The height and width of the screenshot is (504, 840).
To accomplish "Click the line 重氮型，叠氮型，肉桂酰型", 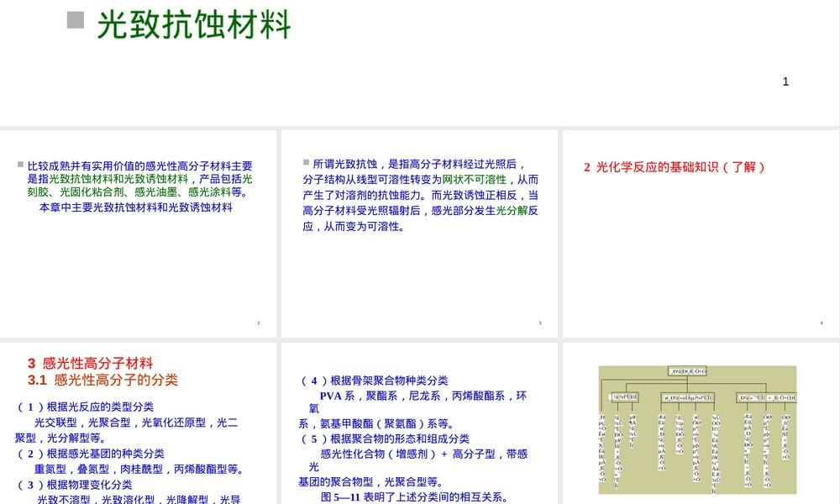I will (139, 470).
